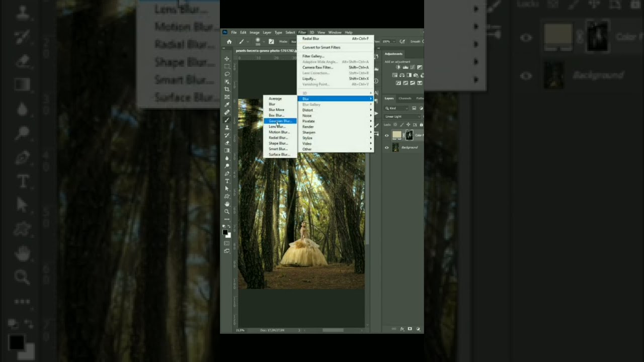Hide the Color Fill layer

[x=387, y=135]
